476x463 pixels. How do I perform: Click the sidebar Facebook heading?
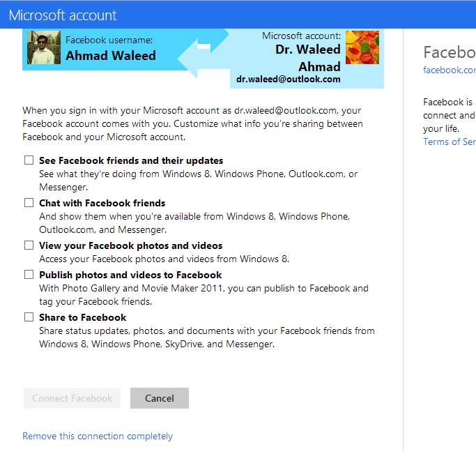pos(450,52)
